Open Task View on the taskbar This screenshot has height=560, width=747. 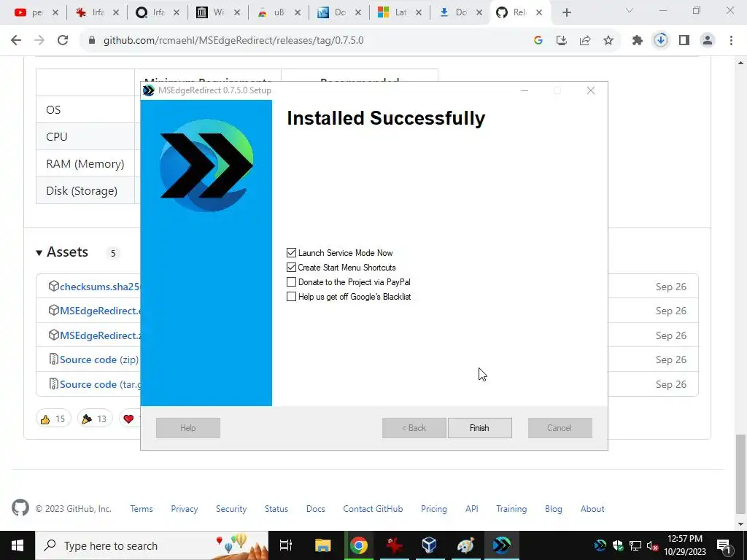click(285, 545)
